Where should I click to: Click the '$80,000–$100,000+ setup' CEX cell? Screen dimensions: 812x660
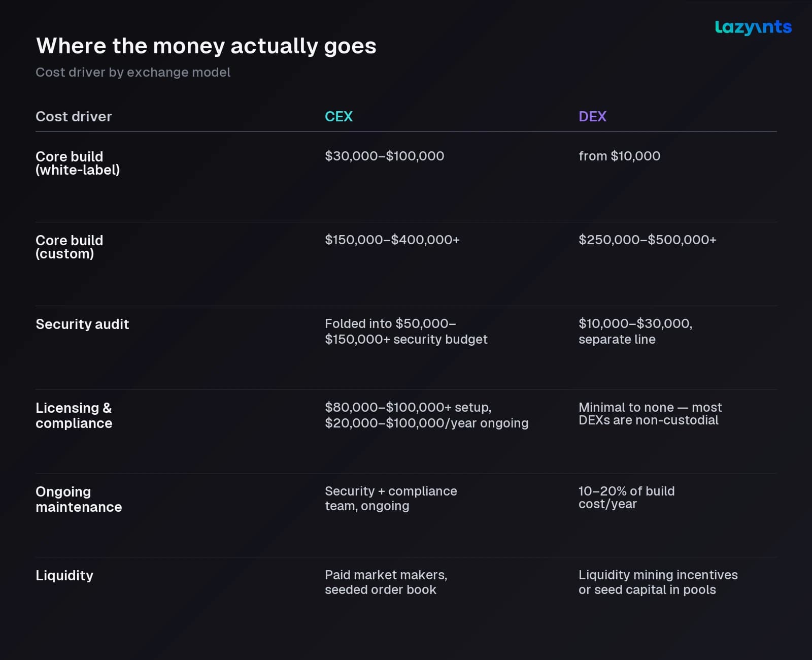click(x=426, y=415)
